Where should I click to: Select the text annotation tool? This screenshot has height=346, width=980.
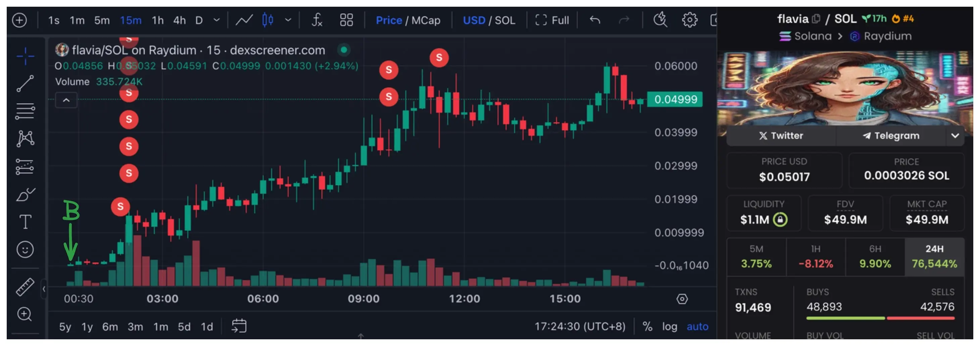[x=25, y=222]
